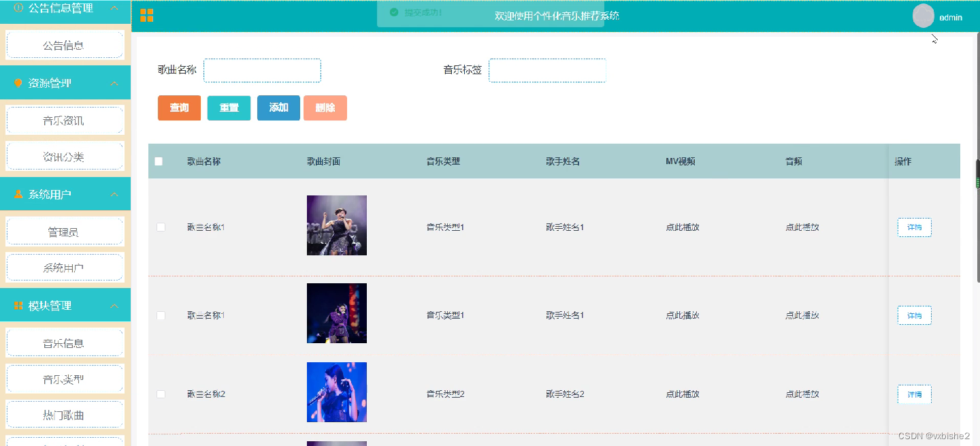Screen dimensions: 980x446
Task: Tick the checkbox of the 歌曲名称2 row
Action: tap(161, 394)
